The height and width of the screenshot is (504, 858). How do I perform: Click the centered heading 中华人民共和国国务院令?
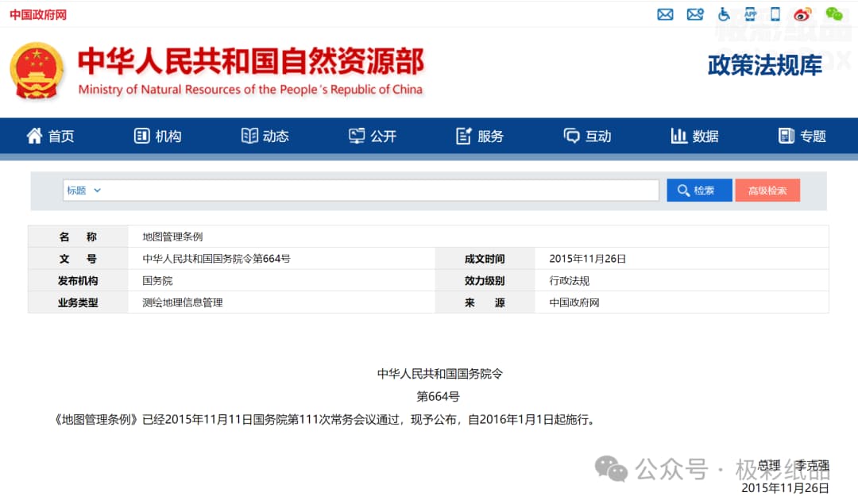[x=439, y=374]
